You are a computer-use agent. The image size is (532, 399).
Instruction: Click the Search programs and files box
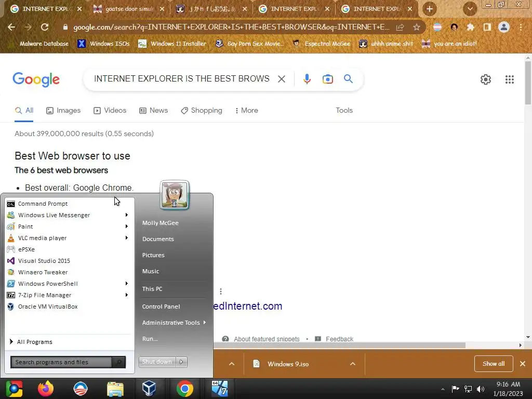(x=61, y=362)
